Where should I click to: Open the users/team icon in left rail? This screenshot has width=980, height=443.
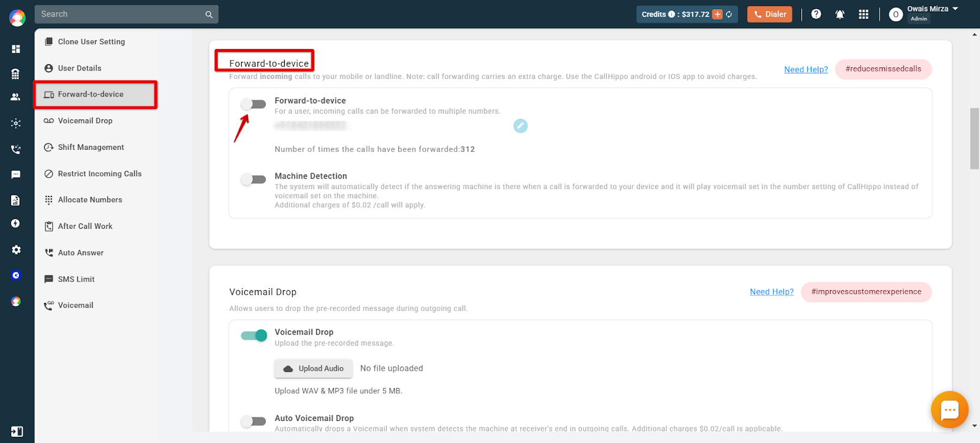pos(16,97)
